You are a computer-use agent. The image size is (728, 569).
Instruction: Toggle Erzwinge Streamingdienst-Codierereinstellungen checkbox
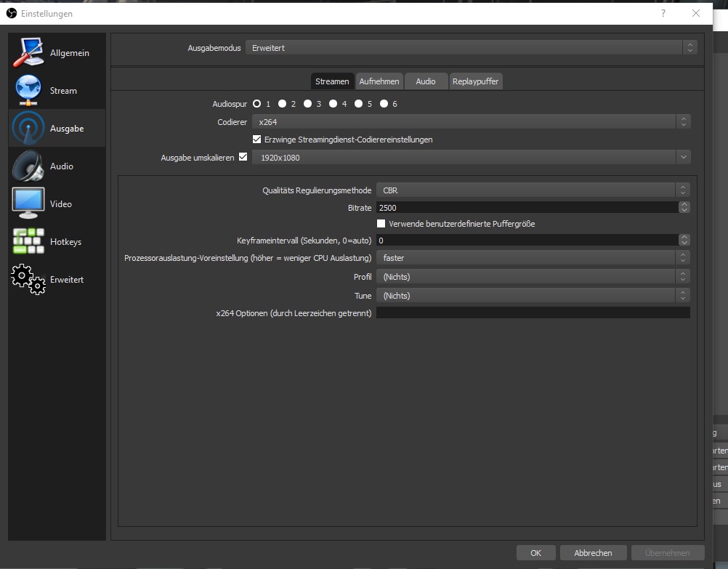256,139
